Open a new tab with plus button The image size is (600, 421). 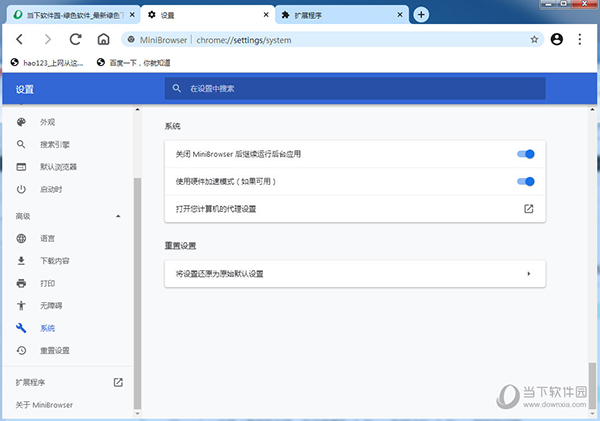click(x=421, y=15)
